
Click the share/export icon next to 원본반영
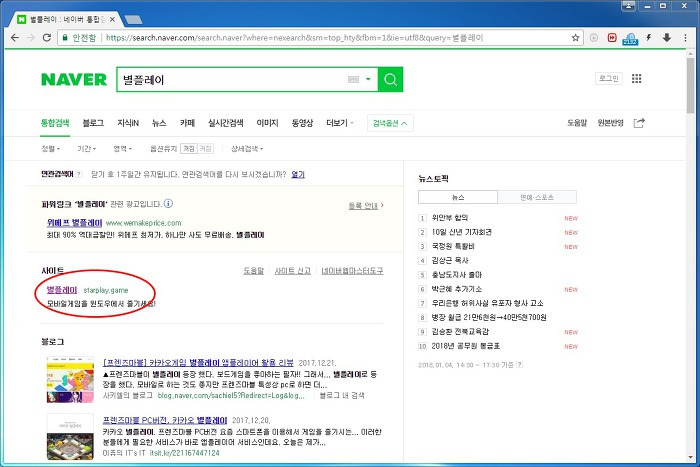coord(639,123)
